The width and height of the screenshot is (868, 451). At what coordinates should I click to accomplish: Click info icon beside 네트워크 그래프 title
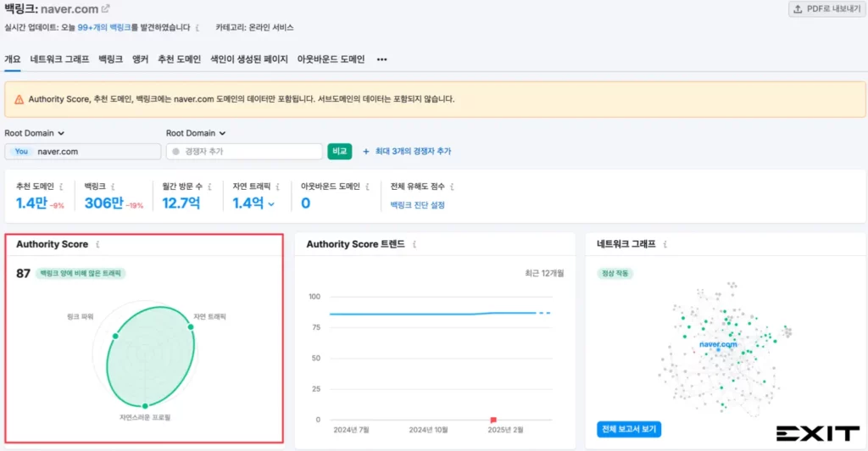pyautogui.click(x=665, y=245)
